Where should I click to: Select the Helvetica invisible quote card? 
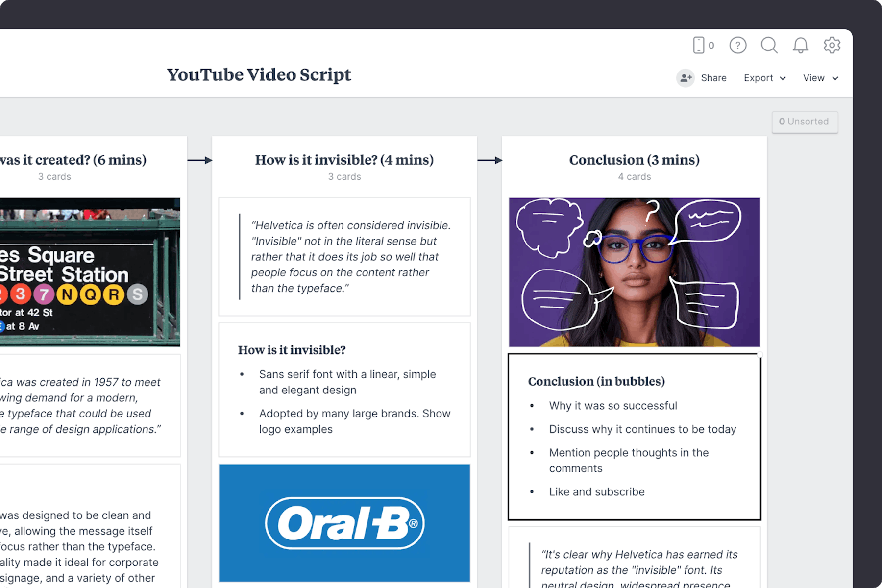click(x=344, y=256)
